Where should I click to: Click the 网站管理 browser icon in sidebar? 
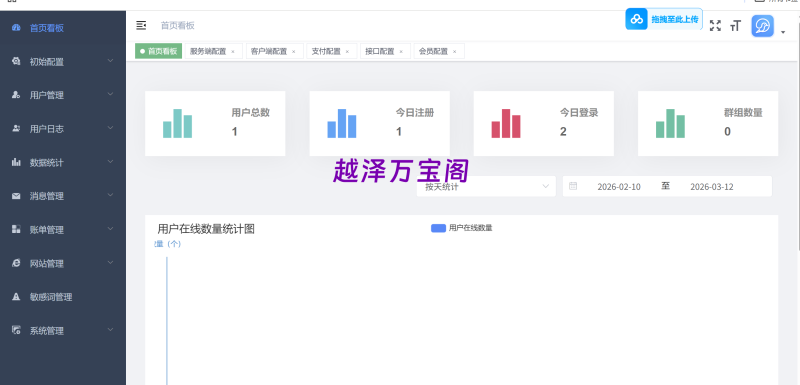coord(16,263)
